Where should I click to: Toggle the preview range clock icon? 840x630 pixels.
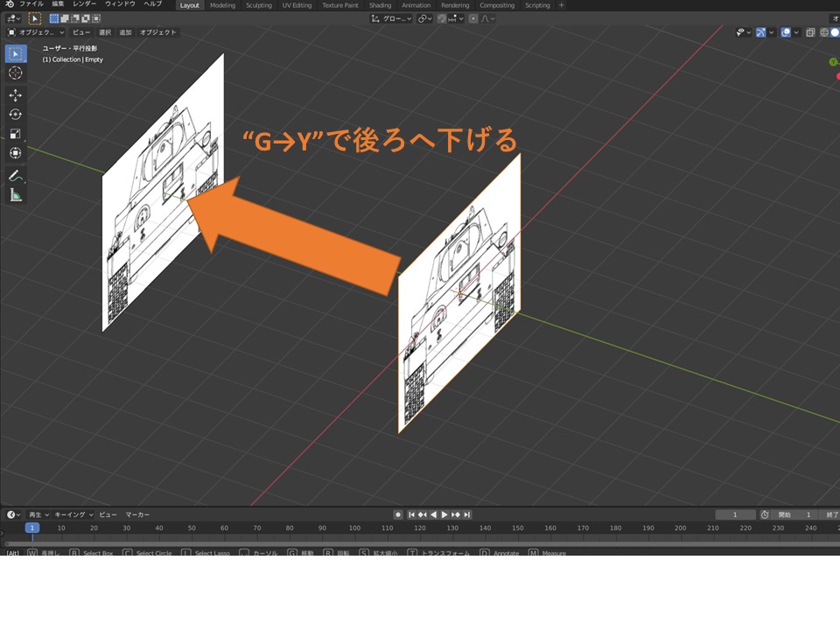coord(765,514)
